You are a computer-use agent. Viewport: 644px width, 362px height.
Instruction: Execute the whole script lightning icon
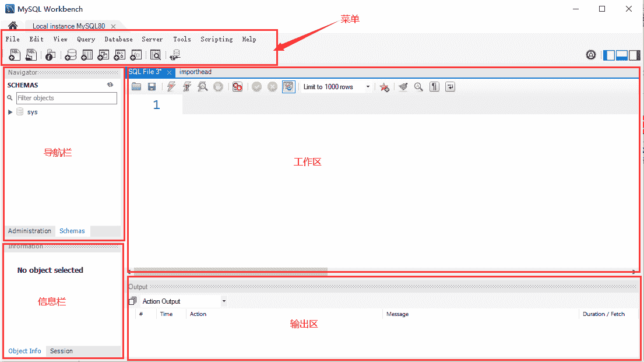[x=171, y=87]
